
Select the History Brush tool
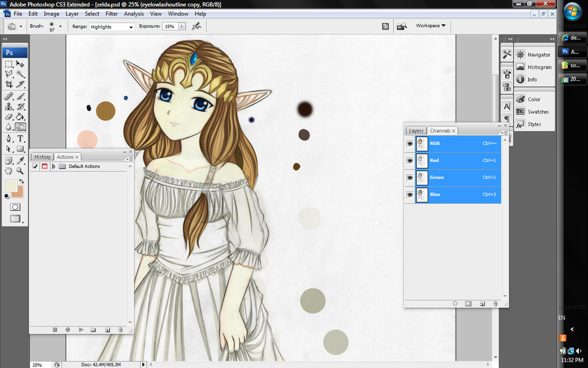20,107
